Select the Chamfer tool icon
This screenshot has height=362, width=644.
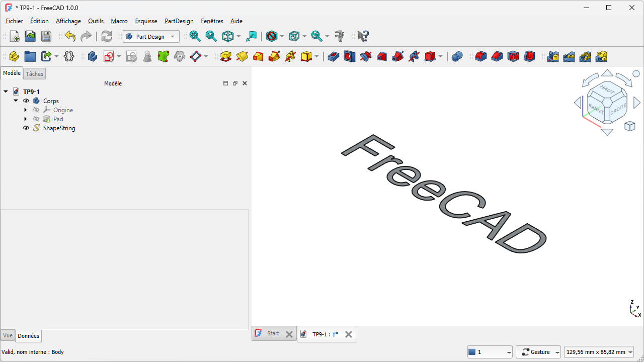497,56
